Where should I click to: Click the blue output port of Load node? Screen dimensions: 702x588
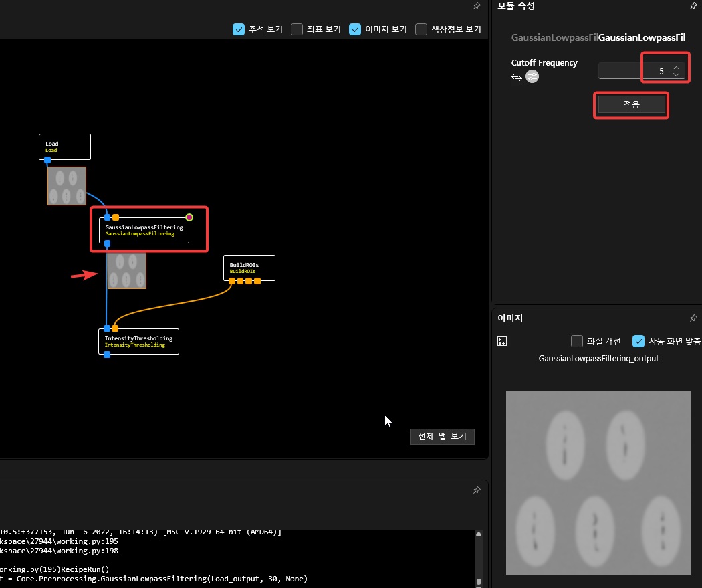pos(47,160)
